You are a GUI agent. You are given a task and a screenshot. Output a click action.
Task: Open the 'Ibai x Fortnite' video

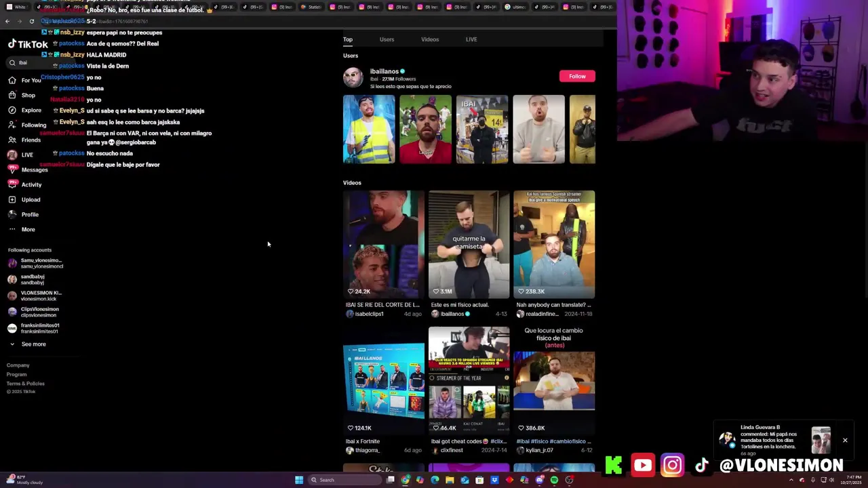383,381
